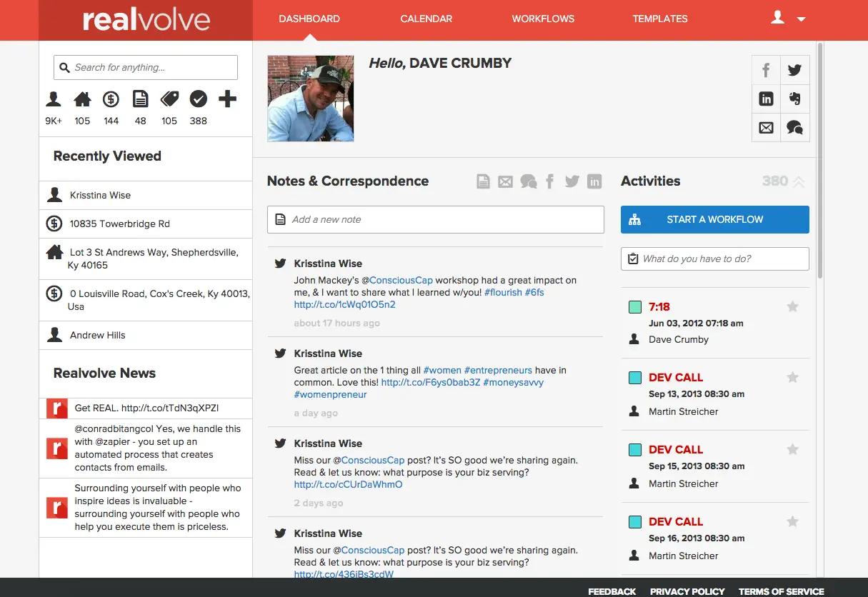Open the contacts list via the person icon

[x=53, y=101]
